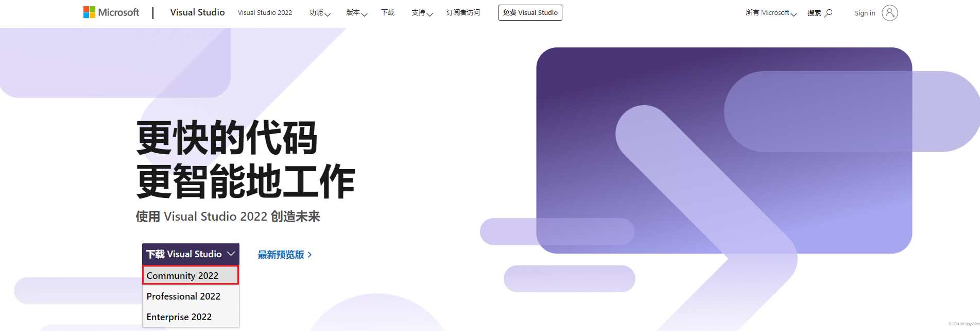Expand the 所有 Microsoft menu
The height and width of the screenshot is (331, 980).
[x=771, y=13]
